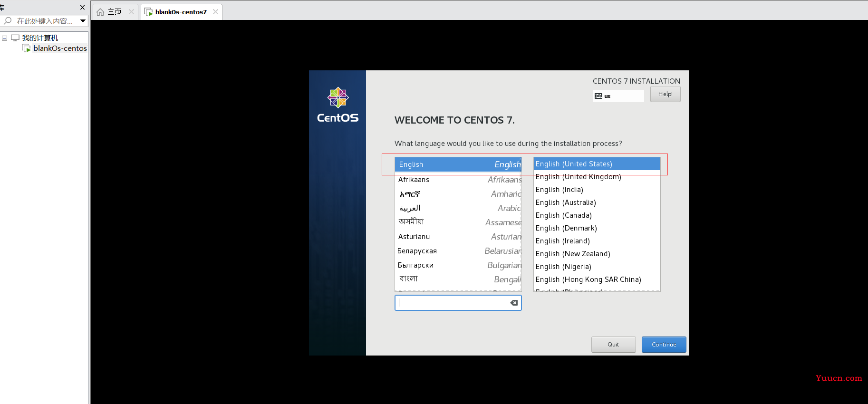Click the VM icon on blankOs-centos7 tab

(148, 12)
